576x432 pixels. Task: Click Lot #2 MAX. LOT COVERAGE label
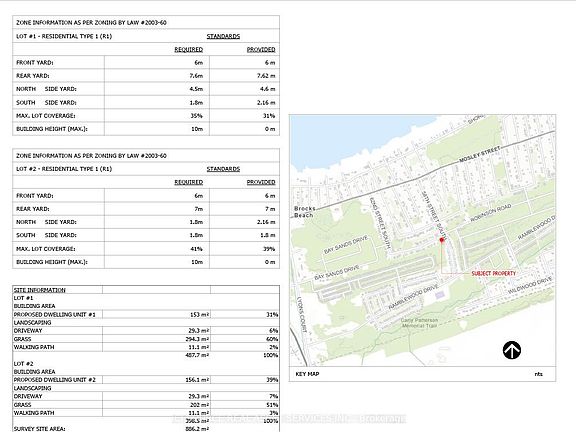tap(46, 249)
